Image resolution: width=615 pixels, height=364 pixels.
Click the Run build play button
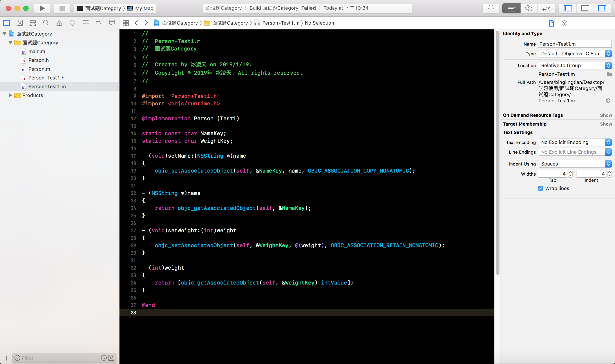(42, 8)
